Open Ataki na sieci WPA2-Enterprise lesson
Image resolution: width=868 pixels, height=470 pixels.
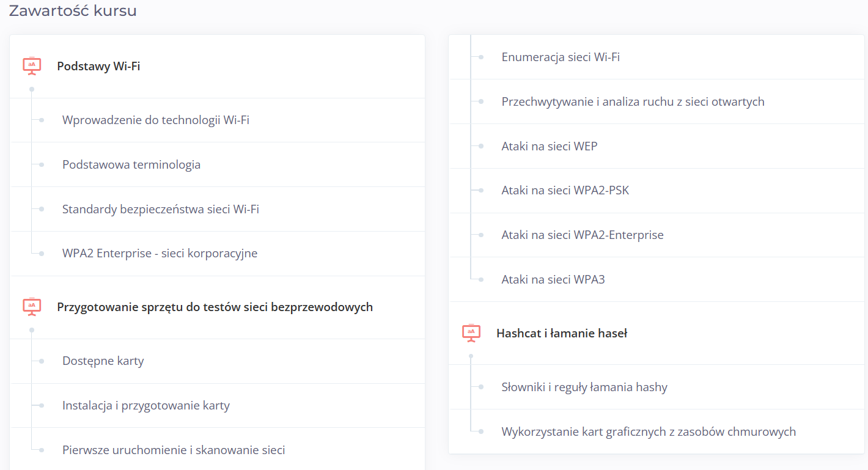coord(582,235)
